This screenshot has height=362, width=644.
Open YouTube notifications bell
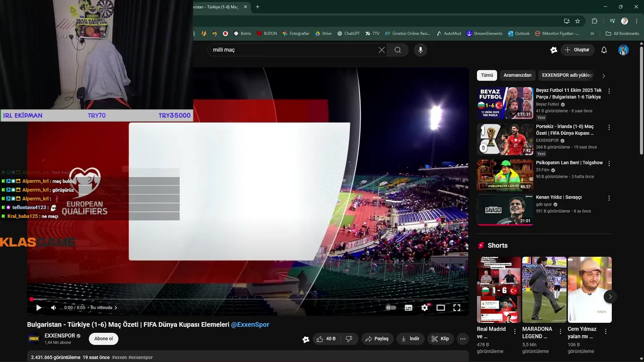click(x=604, y=50)
